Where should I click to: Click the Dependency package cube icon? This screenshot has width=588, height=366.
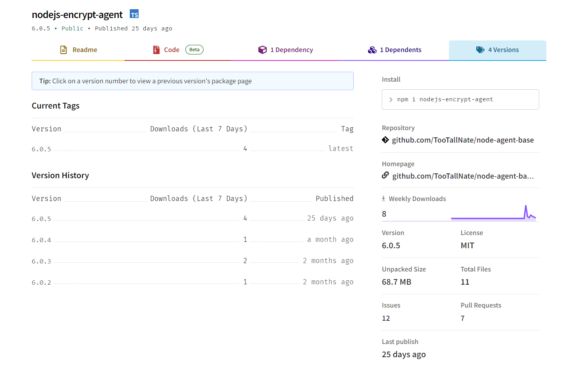263,50
